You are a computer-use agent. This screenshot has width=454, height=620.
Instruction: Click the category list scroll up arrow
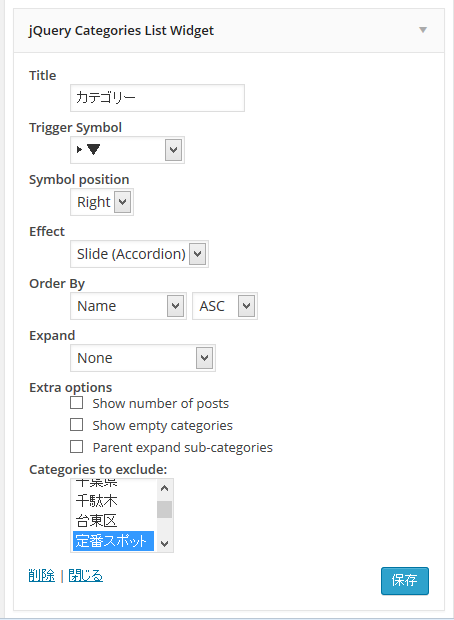click(x=165, y=488)
